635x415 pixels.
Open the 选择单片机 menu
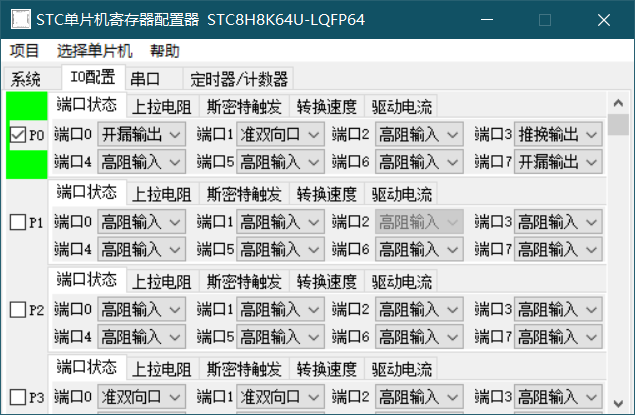pos(94,51)
